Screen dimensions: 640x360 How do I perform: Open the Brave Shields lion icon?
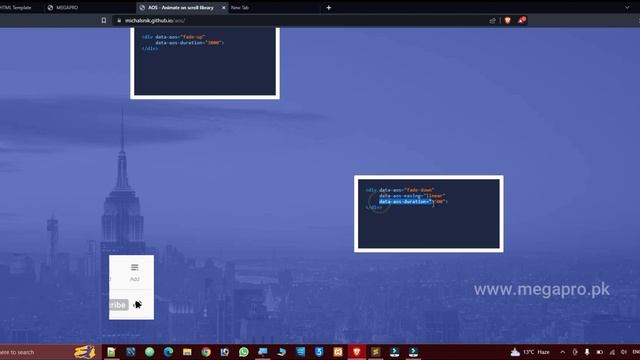508,20
